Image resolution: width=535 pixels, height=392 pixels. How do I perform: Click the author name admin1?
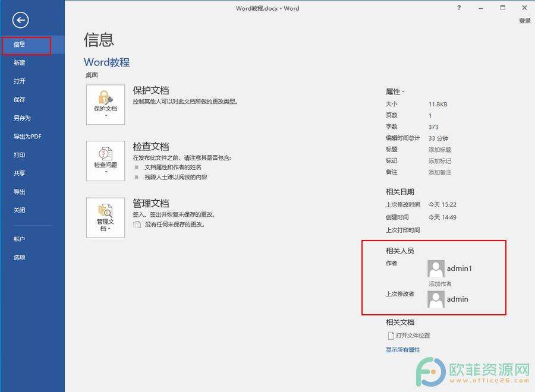click(x=460, y=268)
